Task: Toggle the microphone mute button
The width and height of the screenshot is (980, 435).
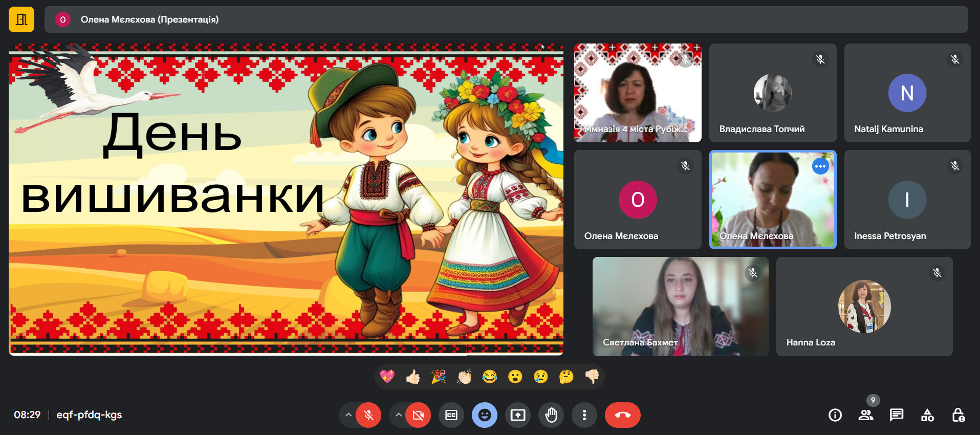Action: point(368,415)
